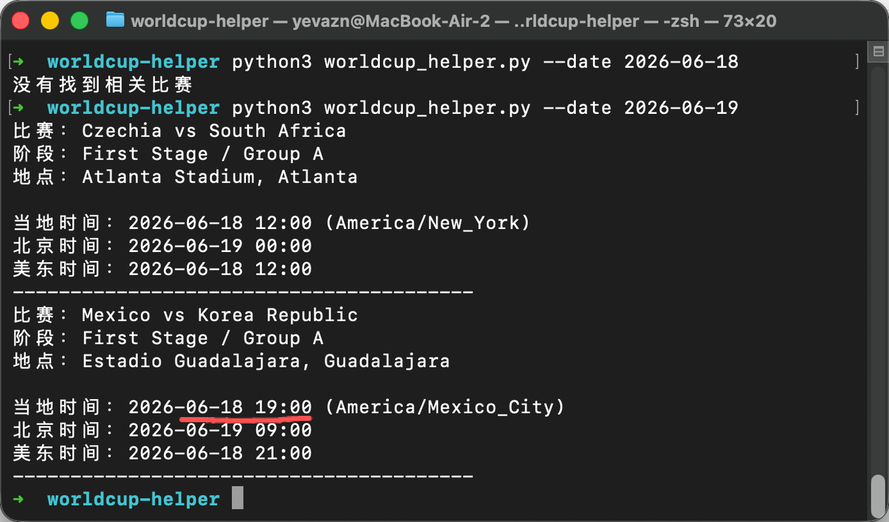
Task: Click the prompt arrow before the 2026-06-19 command
Action: (19, 108)
